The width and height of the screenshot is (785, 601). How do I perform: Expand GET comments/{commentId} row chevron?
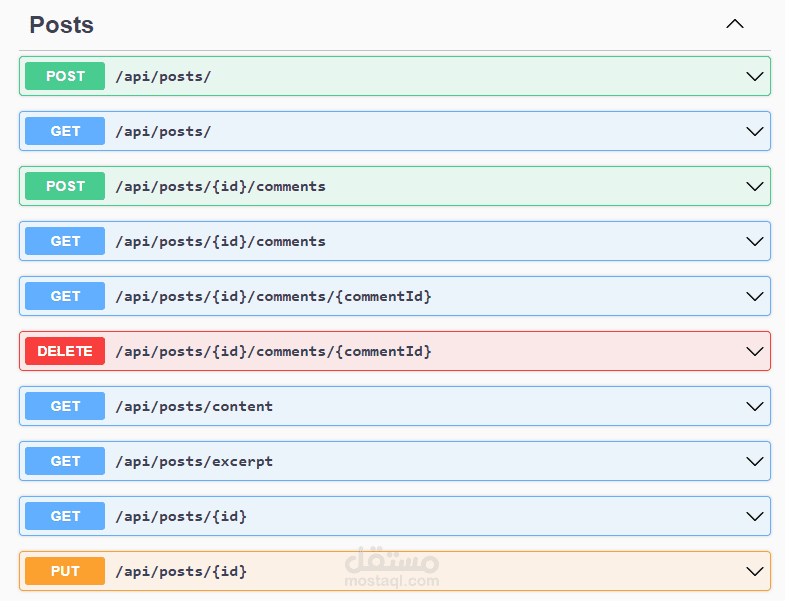755,296
